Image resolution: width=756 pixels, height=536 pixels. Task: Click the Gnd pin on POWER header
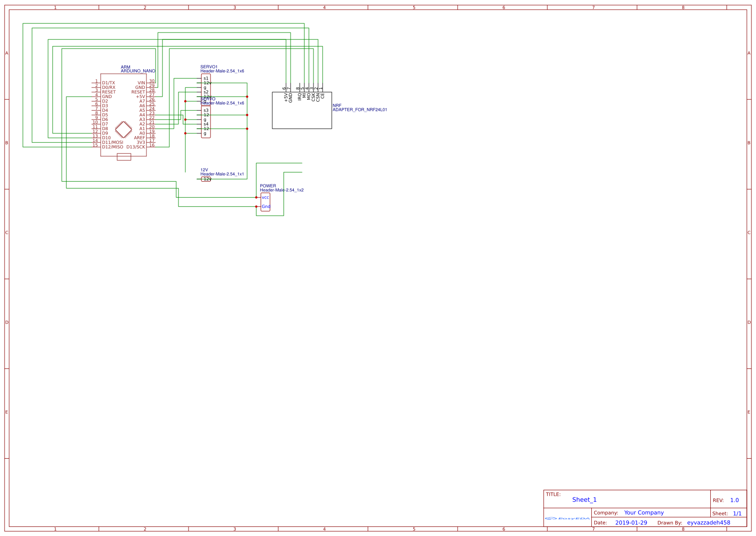266,206
